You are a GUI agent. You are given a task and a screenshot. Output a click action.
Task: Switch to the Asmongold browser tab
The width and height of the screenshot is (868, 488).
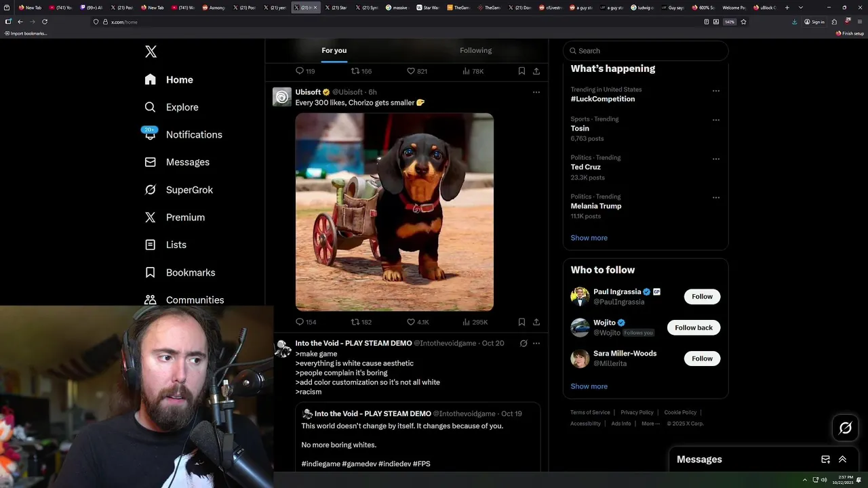[x=214, y=7]
